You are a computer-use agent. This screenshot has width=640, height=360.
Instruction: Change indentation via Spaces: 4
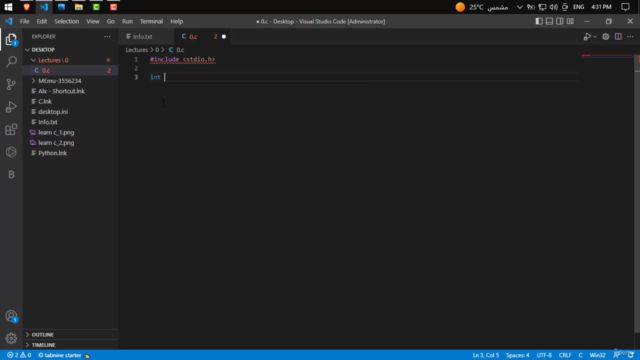coord(518,355)
